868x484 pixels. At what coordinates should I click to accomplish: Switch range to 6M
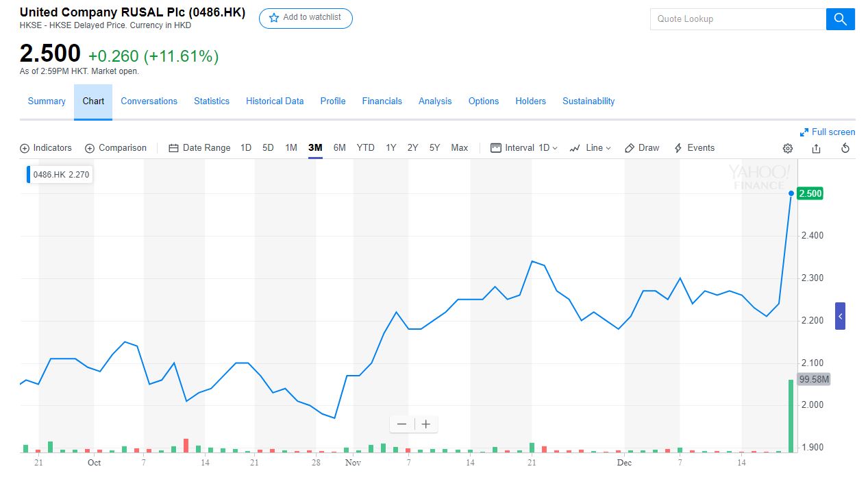coord(339,148)
